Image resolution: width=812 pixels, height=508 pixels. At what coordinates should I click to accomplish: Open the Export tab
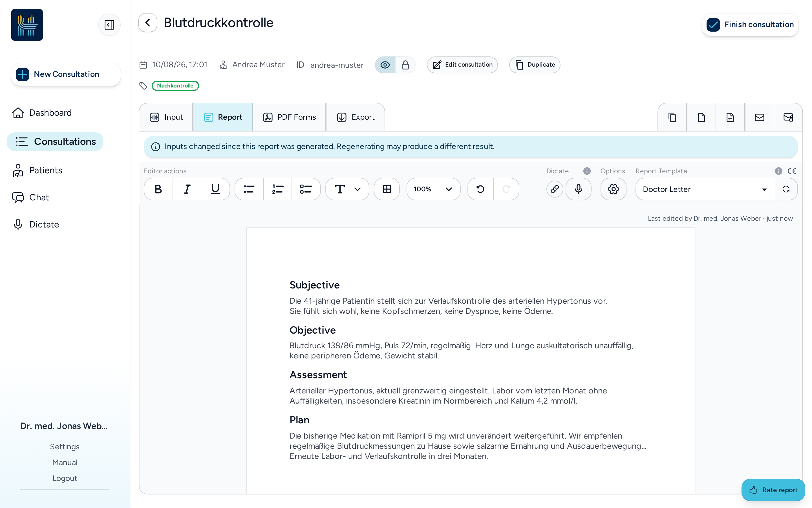[356, 117]
